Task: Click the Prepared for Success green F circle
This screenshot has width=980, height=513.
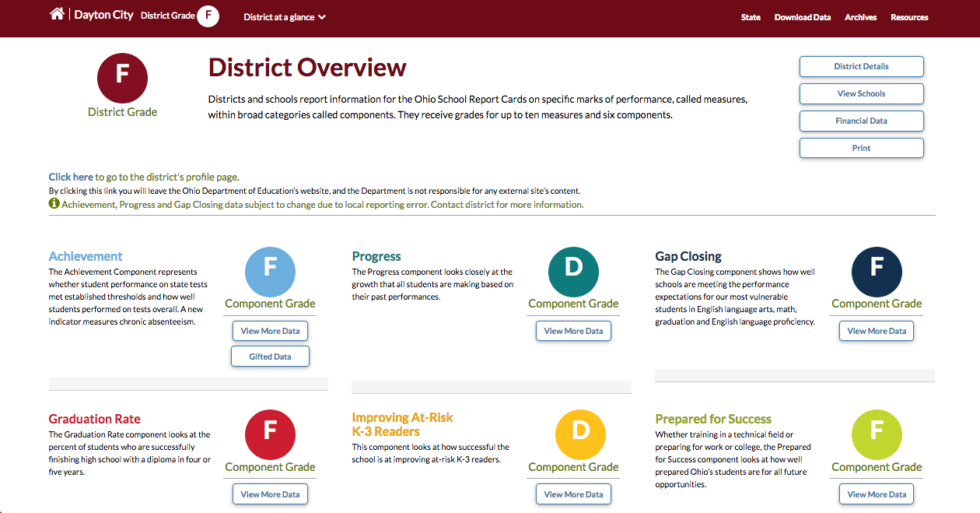Action: (x=877, y=434)
